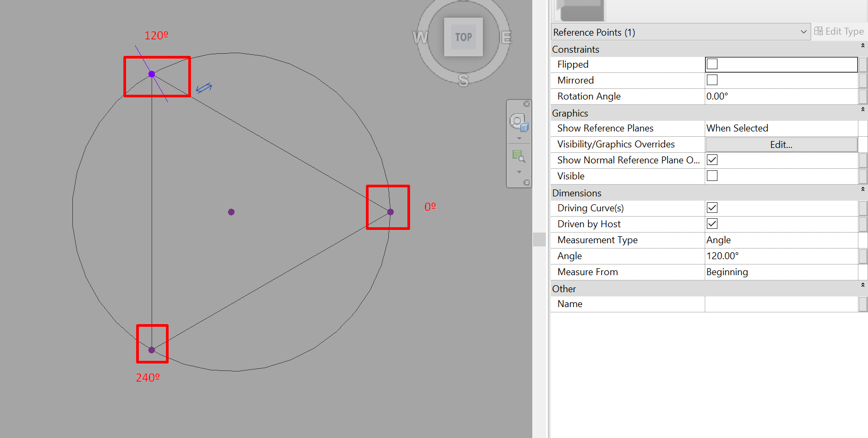This screenshot has width=868, height=438.
Task: Collapse the Other section
Action: click(863, 285)
